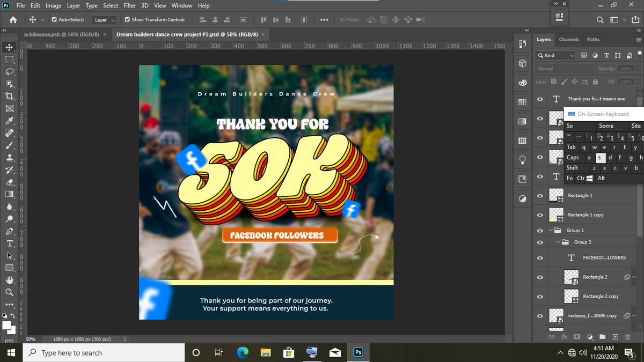Select the Frame tool
The image size is (644, 362).
click(10, 108)
